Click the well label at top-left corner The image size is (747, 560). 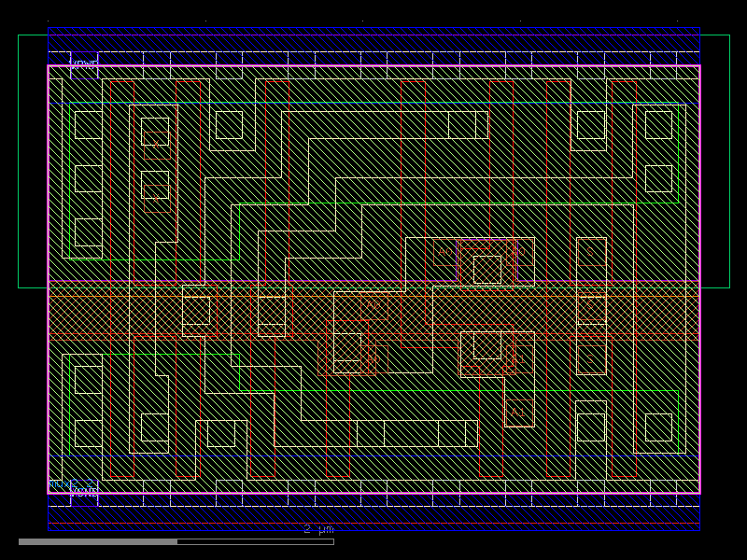click(84, 63)
